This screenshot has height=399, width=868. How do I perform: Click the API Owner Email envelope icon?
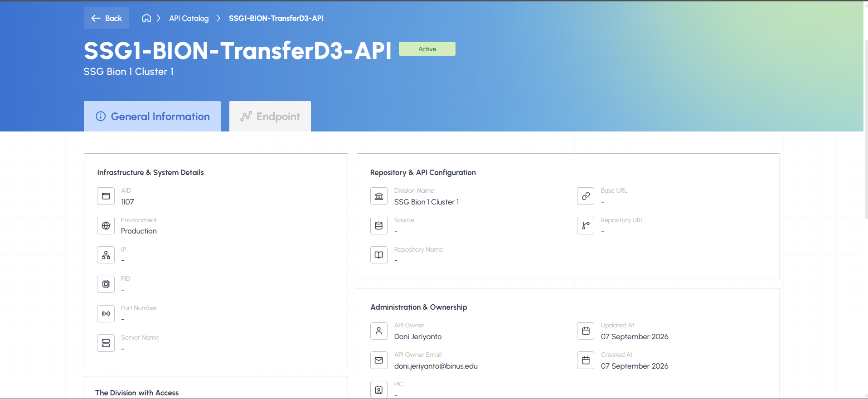379,360
